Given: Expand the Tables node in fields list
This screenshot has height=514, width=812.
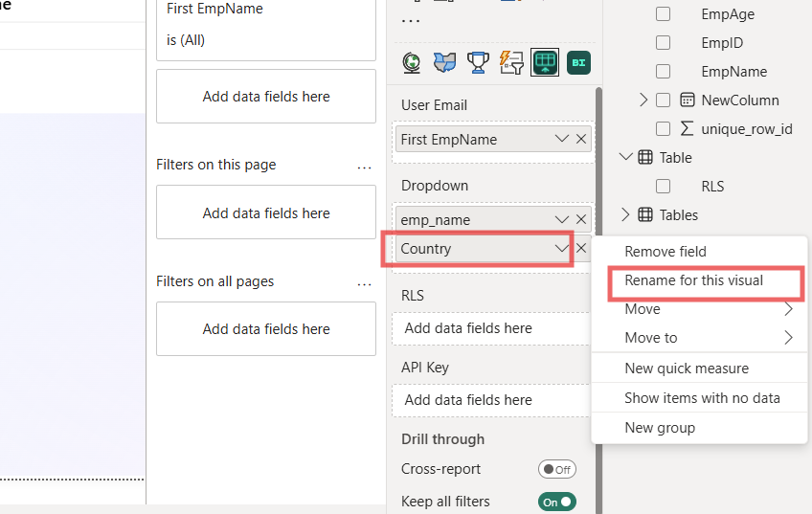Looking at the screenshot, I should click(x=625, y=214).
